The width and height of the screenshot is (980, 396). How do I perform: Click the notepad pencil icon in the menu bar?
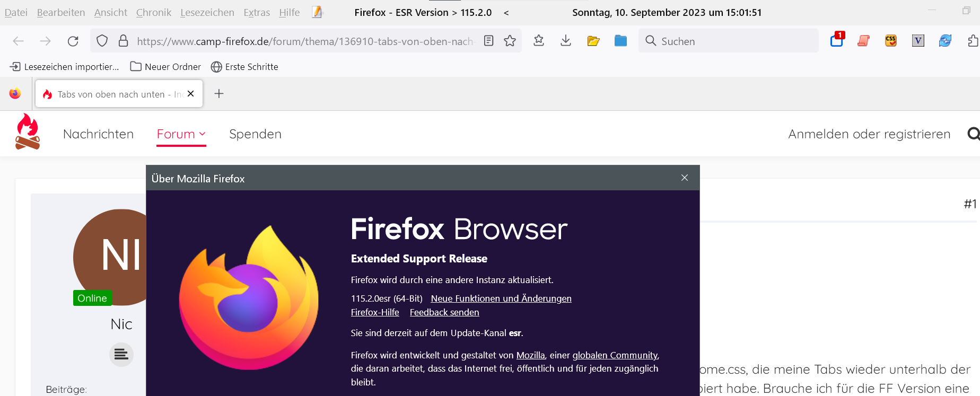pos(317,12)
